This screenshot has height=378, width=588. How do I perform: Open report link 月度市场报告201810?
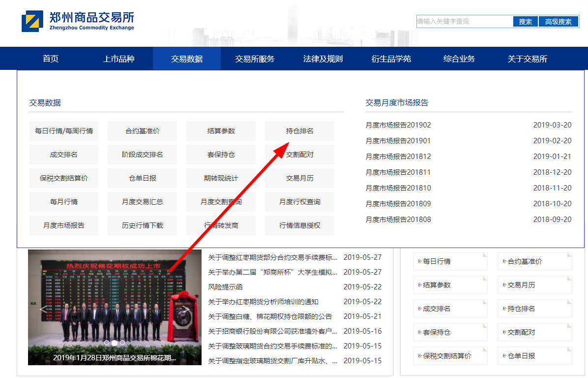(398, 188)
